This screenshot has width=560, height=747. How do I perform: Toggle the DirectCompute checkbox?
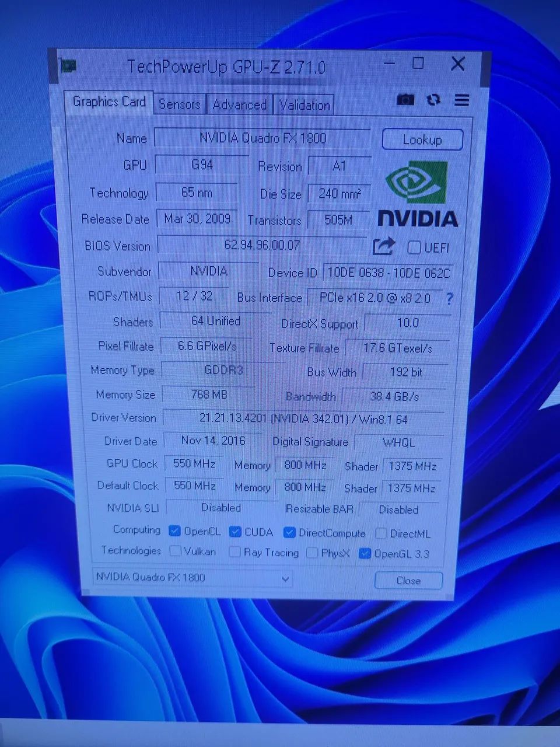pos(289,532)
